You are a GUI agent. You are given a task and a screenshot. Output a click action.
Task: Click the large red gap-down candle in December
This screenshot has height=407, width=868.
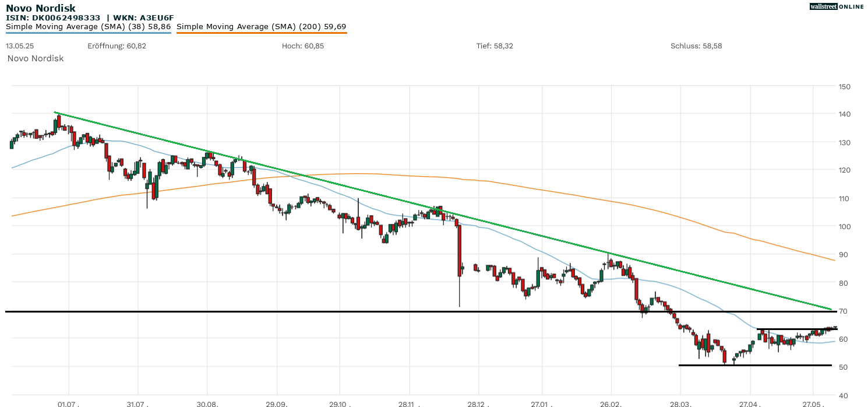[459, 251]
